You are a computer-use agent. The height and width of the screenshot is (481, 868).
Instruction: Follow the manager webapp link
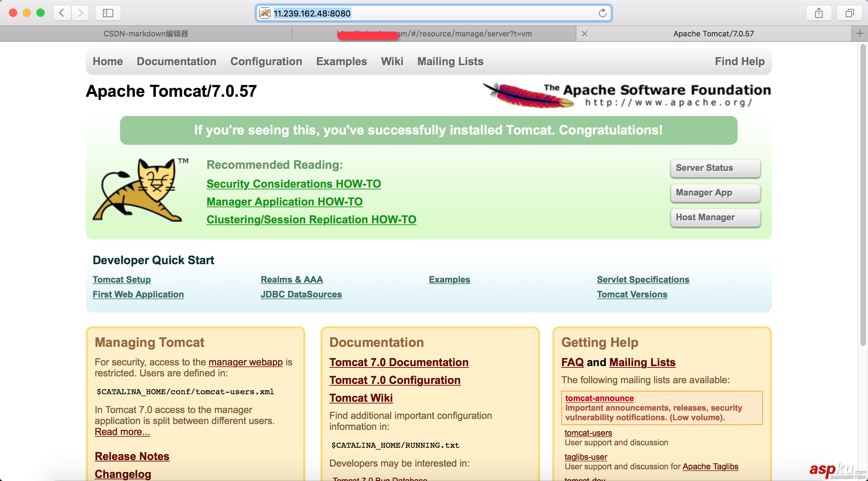pos(246,362)
